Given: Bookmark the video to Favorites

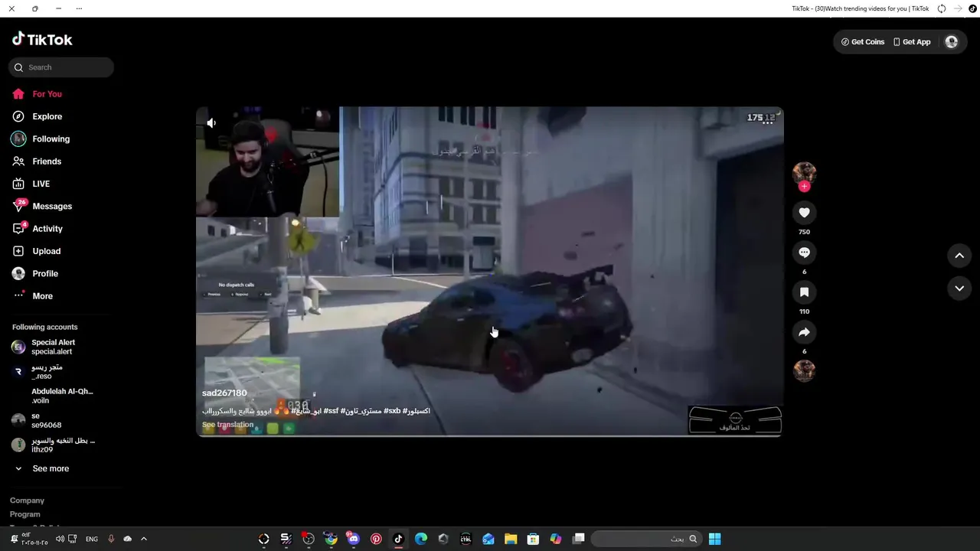Looking at the screenshot, I should [x=804, y=292].
